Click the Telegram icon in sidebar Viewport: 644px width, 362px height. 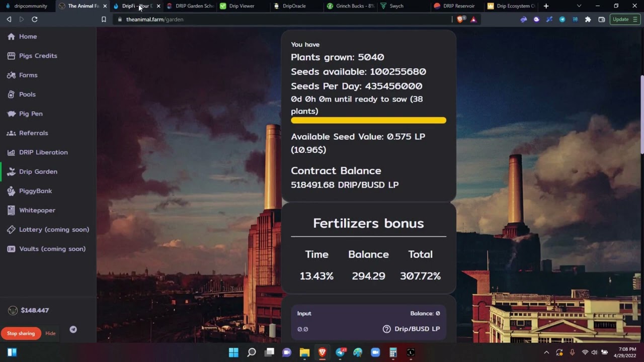coord(73,329)
